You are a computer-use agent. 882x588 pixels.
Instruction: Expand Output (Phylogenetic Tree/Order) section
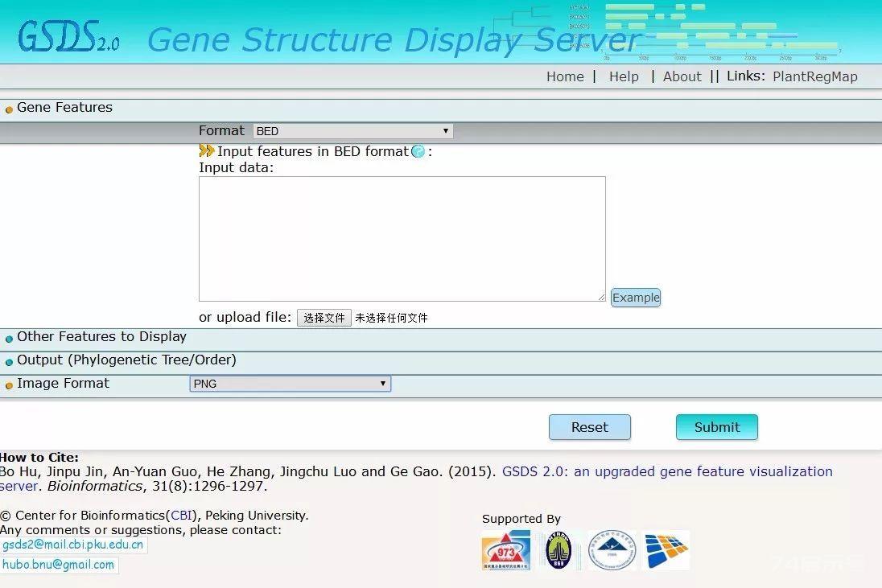[x=126, y=360]
